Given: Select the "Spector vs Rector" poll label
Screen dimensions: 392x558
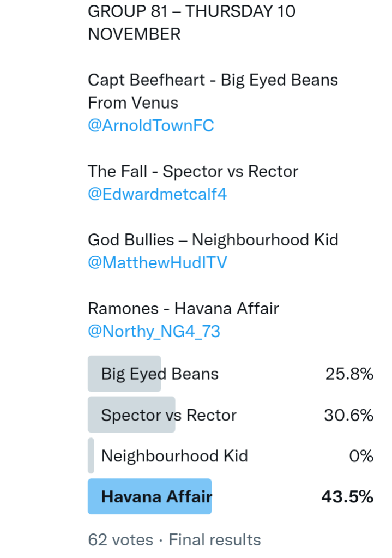Looking at the screenshot, I should (168, 415).
